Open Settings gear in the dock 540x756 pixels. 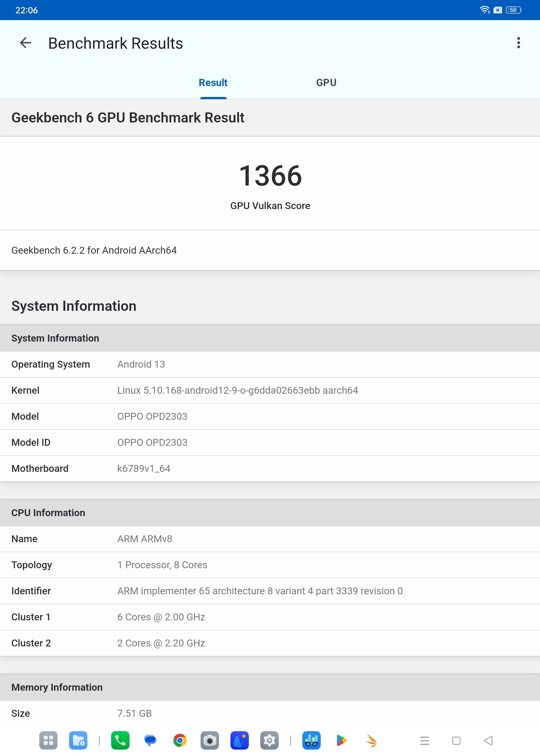[x=269, y=740]
